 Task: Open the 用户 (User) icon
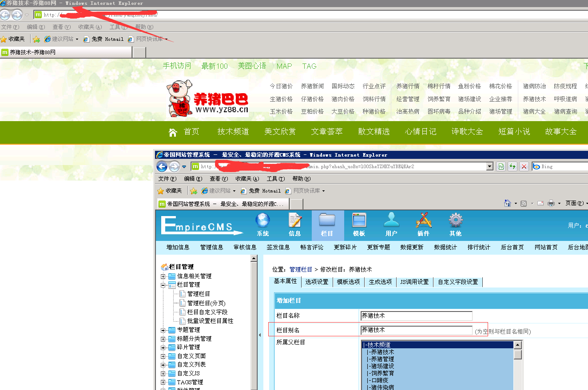click(391, 221)
